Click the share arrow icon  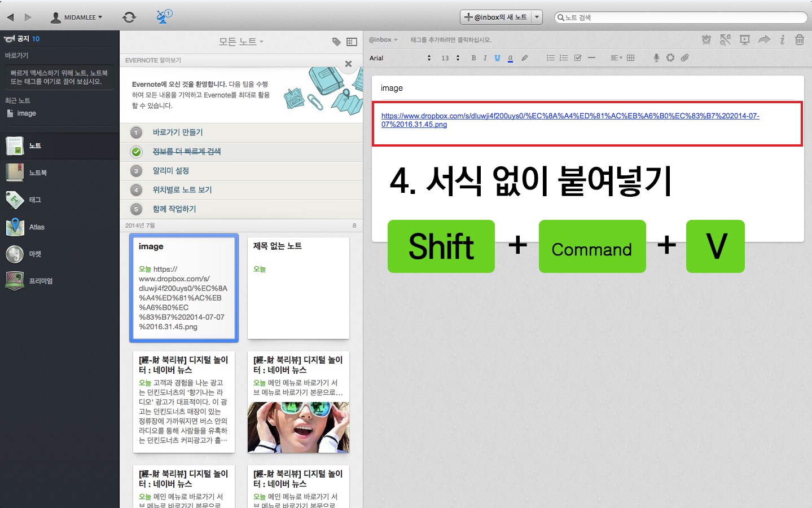coord(764,39)
